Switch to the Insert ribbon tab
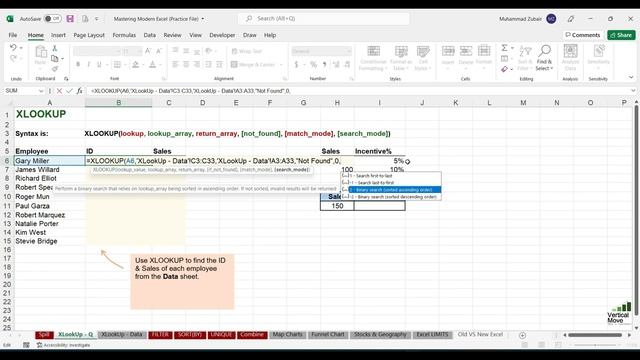This screenshot has height=360, width=640. click(x=58, y=35)
